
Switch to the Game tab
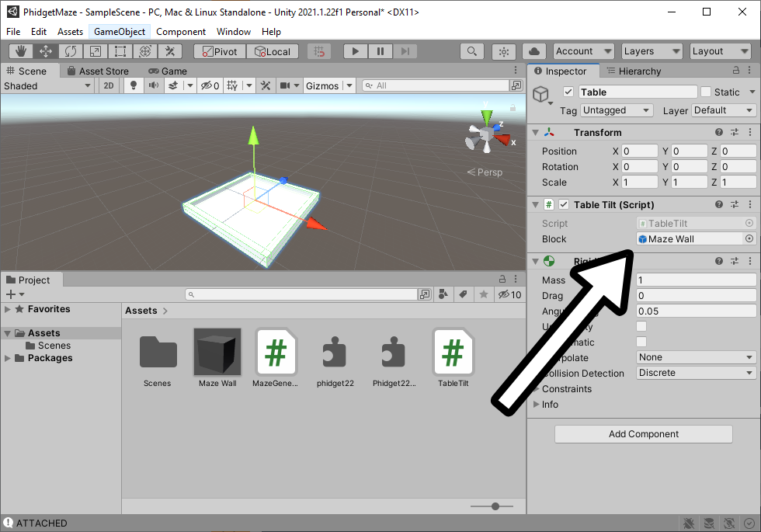click(168, 71)
